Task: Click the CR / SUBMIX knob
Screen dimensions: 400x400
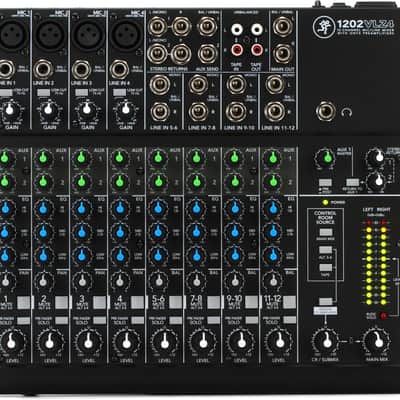Action: [325, 341]
